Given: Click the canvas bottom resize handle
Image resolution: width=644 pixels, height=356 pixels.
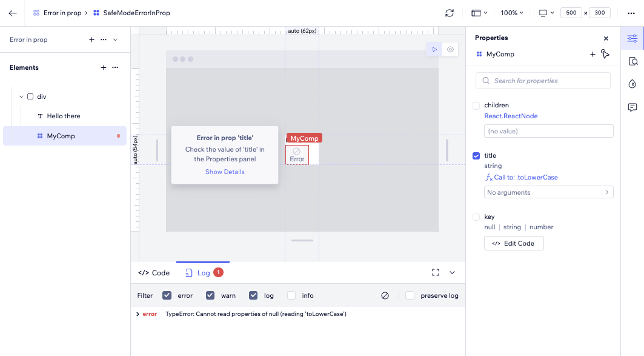Looking at the screenshot, I should 302,241.
